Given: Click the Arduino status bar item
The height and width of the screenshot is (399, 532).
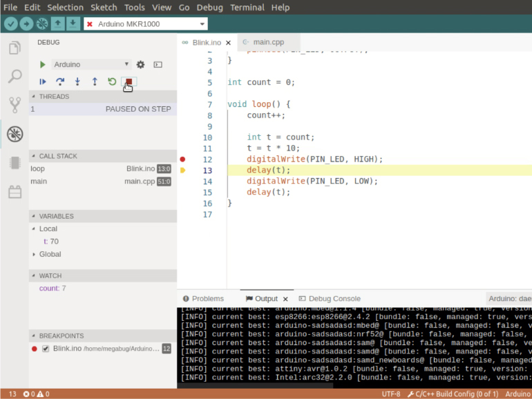Looking at the screenshot, I should click(517, 394).
